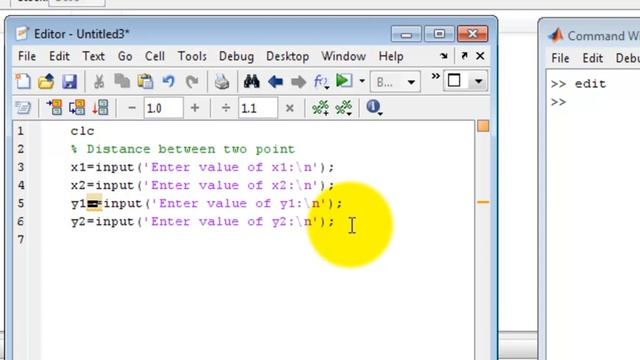Image resolution: width=640 pixels, height=360 pixels.
Task: Click the x1=input line of code
Action: [202, 167]
